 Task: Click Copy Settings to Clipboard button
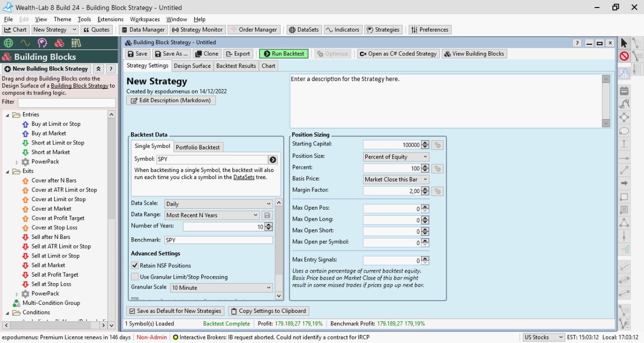[x=268, y=311]
